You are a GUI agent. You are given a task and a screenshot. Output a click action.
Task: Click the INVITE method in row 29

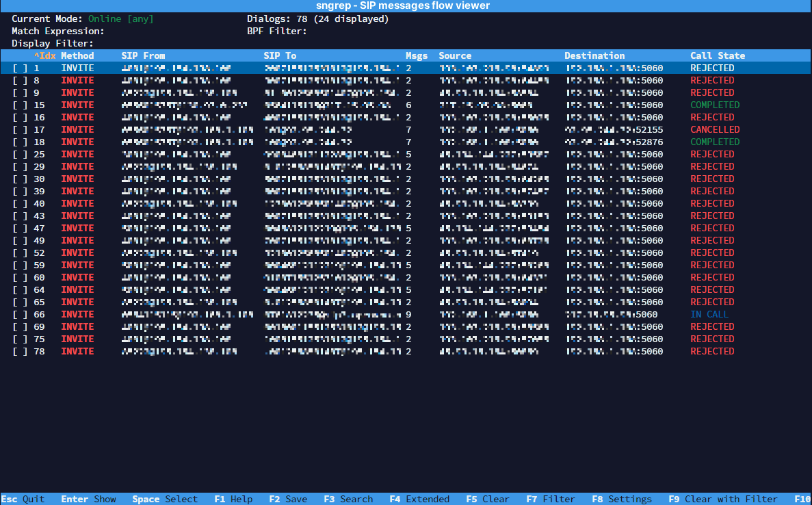[x=78, y=167]
